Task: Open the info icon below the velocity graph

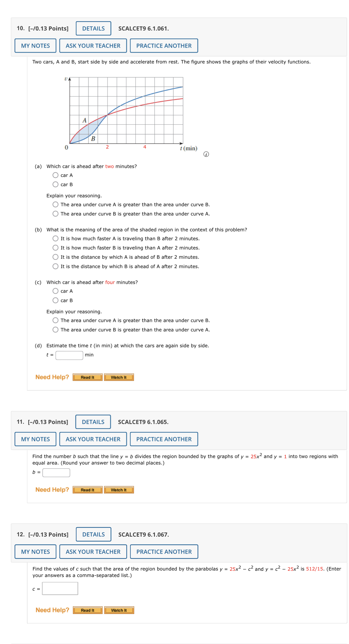Action: click(x=206, y=154)
